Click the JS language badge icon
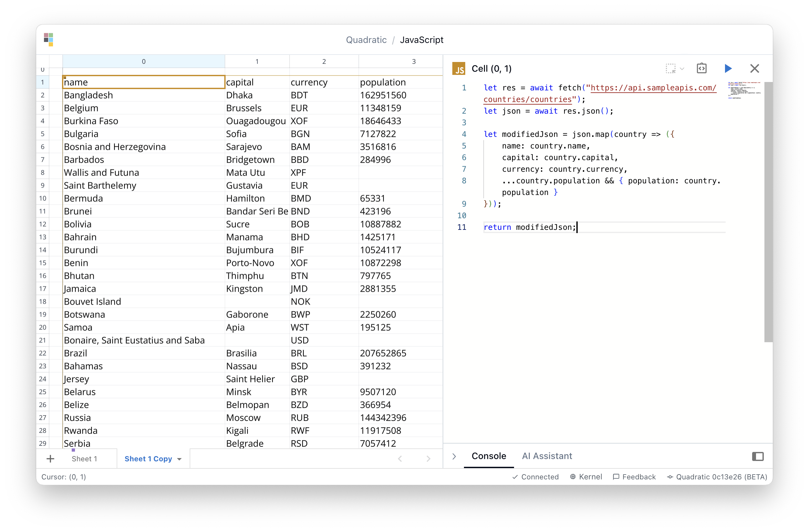The height and width of the screenshot is (532, 809). [x=458, y=69]
